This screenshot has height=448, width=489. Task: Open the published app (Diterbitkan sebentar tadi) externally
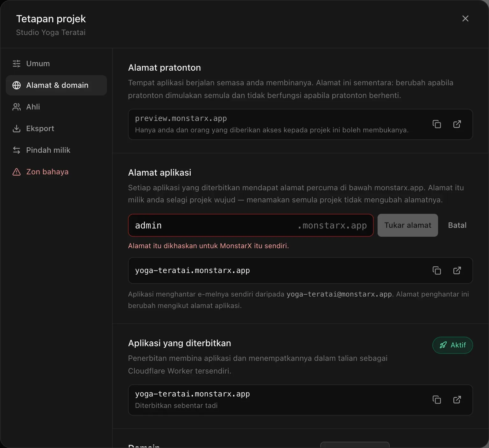click(x=457, y=400)
